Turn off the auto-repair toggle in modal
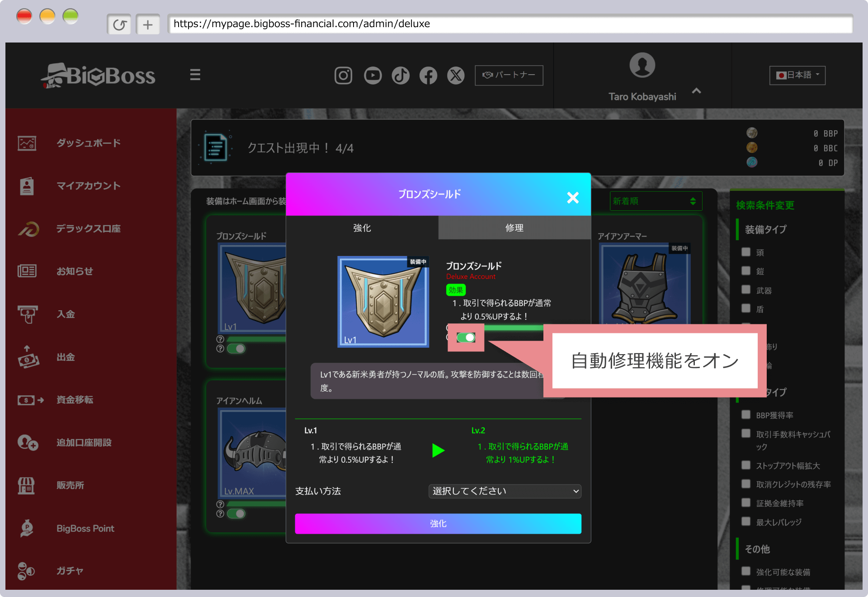 466,337
